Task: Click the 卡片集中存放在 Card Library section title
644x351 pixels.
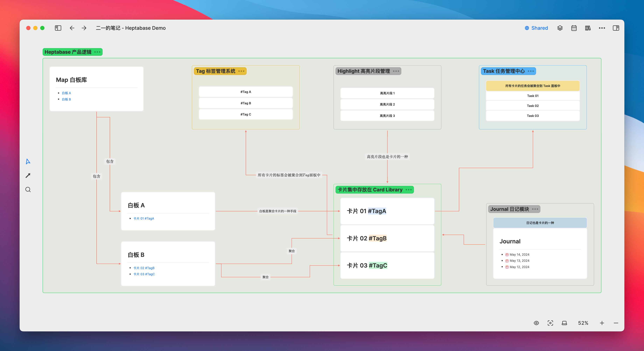Action: (370, 190)
